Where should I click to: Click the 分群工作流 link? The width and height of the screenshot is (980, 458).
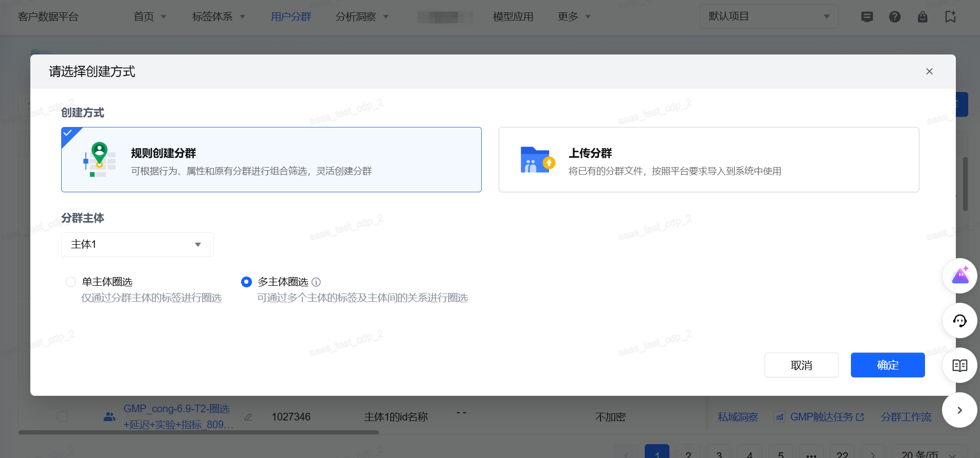(x=906, y=417)
